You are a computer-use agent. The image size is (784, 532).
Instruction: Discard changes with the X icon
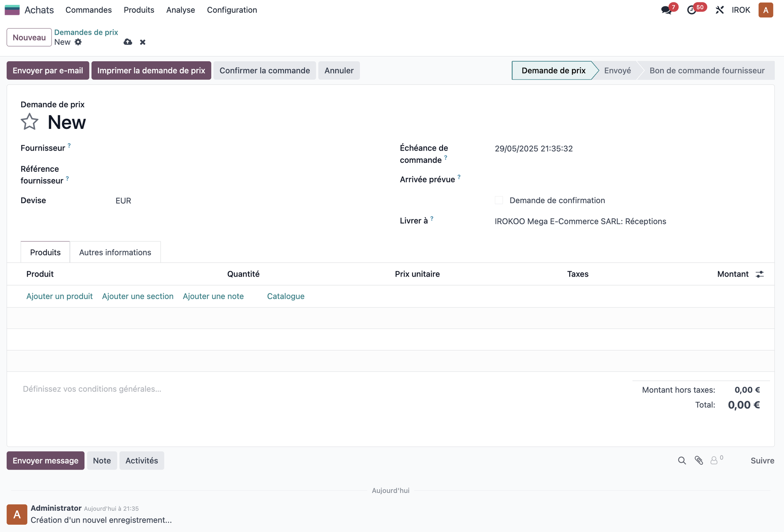point(143,42)
